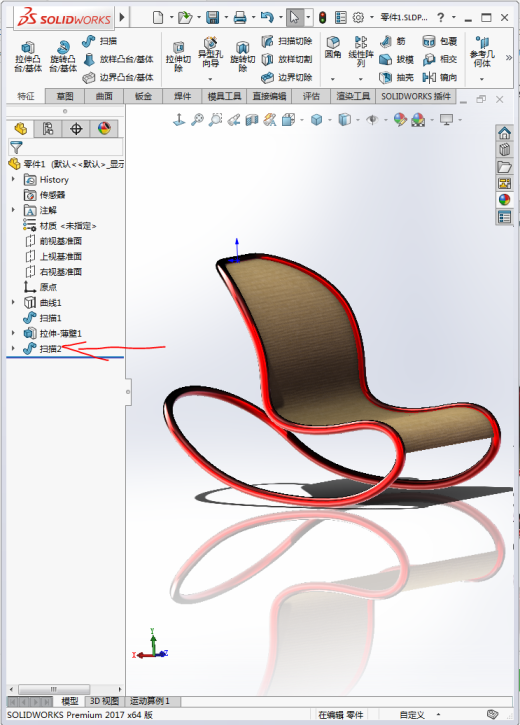Open the PropertyManager tab in left panel
Image resolution: width=520 pixels, height=725 pixels.
pyautogui.click(x=48, y=128)
